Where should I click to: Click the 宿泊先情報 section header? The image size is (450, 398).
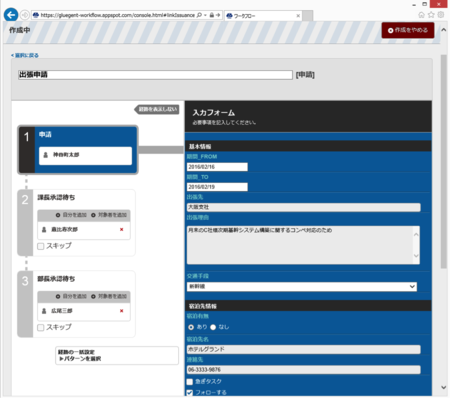tap(308, 306)
